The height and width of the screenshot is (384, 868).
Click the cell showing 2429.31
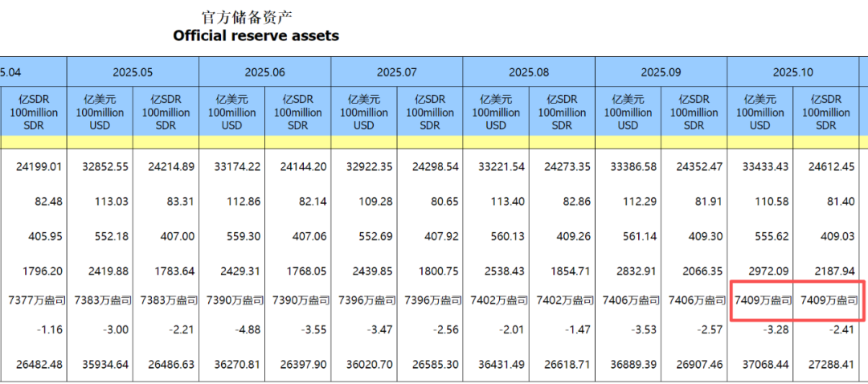point(241,271)
